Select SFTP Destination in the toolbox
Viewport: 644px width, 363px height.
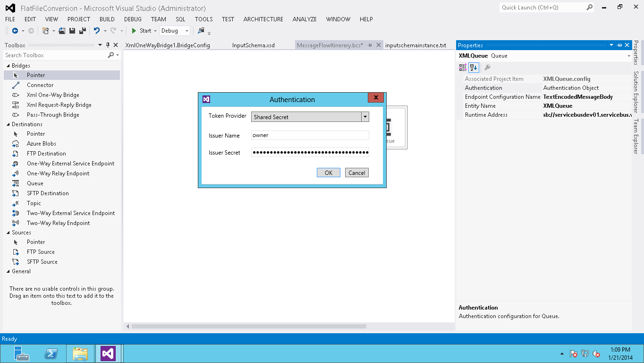click(x=62, y=193)
